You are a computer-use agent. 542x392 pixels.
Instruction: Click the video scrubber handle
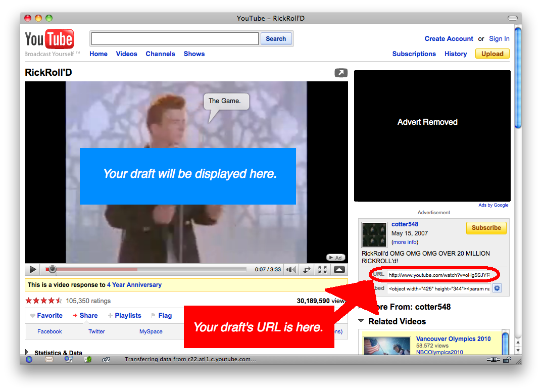(52, 269)
